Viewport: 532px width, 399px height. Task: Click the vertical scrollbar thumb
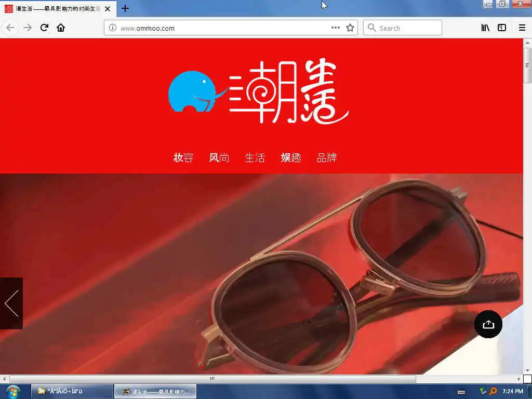[527, 65]
